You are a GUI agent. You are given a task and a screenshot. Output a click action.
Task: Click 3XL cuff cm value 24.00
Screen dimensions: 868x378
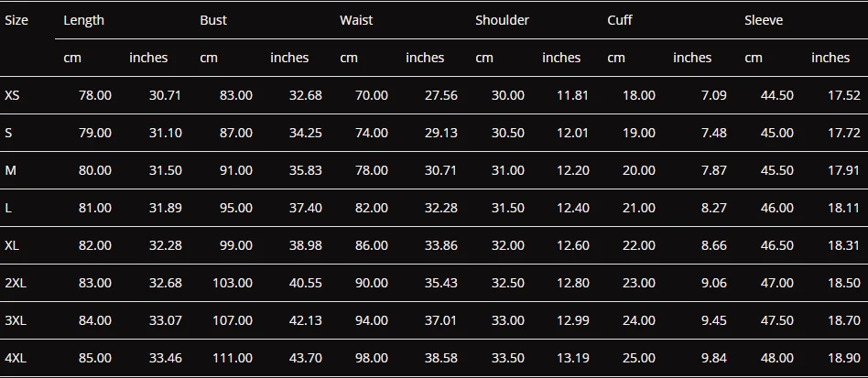639,320
